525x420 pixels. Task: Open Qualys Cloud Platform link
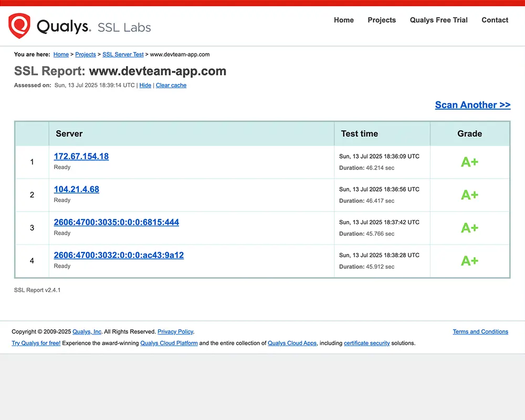169,343
